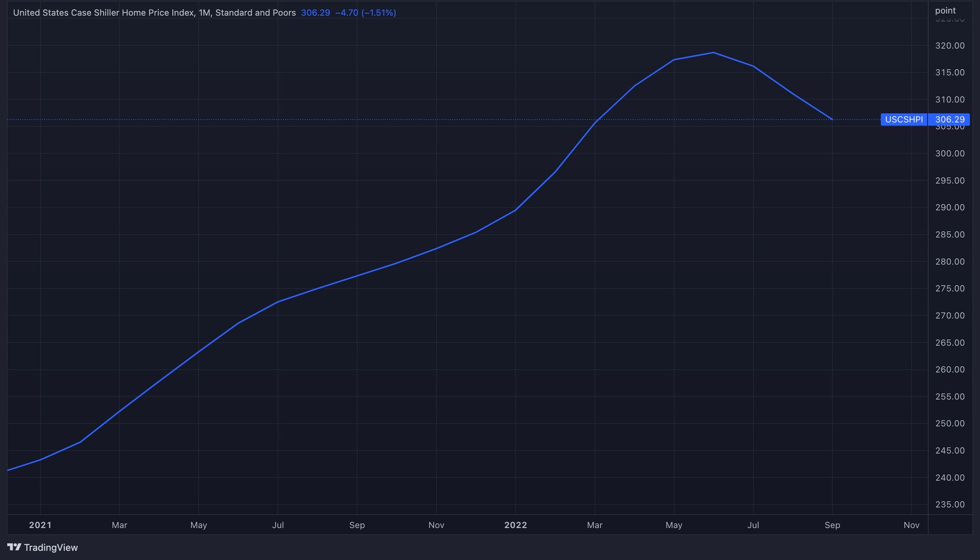
Task: Click the 'point' unit label above the price scale
Action: pos(945,10)
